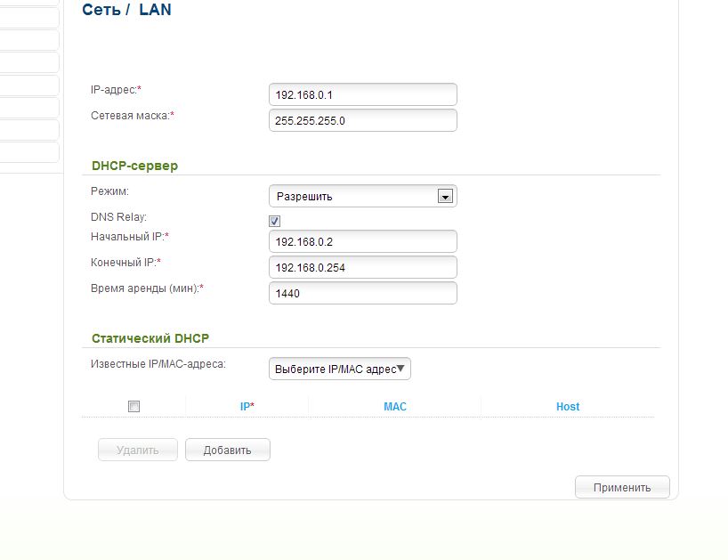Click the Удалить button
This screenshot has height=560, width=728.
coord(137,450)
